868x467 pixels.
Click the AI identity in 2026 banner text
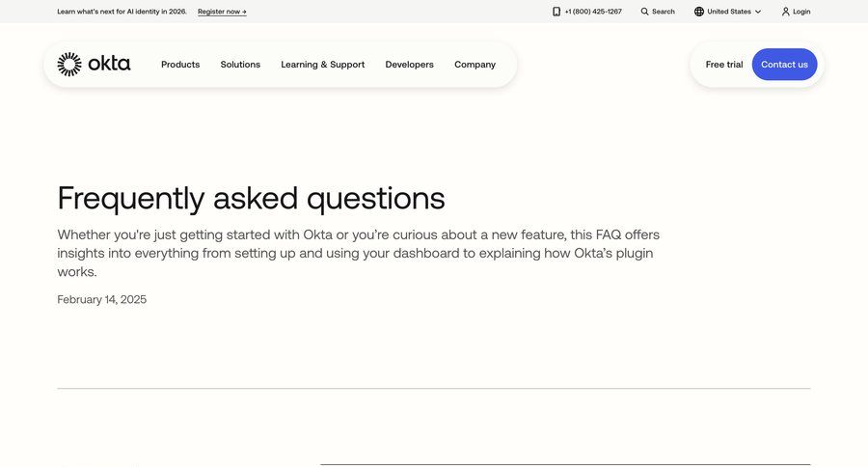tap(122, 12)
